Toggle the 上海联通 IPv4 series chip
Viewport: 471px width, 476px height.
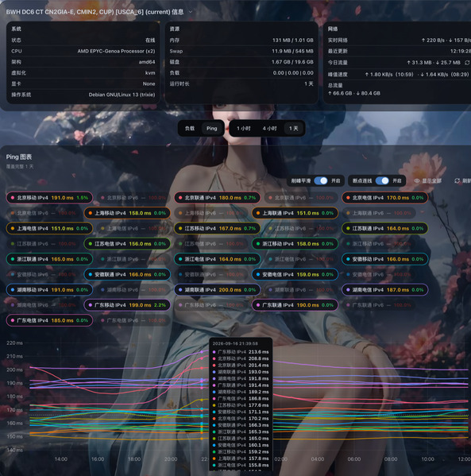[x=295, y=213]
